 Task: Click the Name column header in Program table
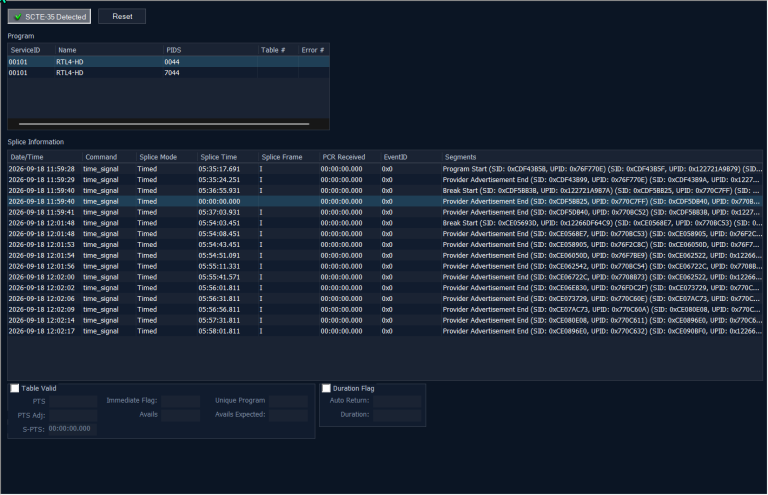(108, 50)
